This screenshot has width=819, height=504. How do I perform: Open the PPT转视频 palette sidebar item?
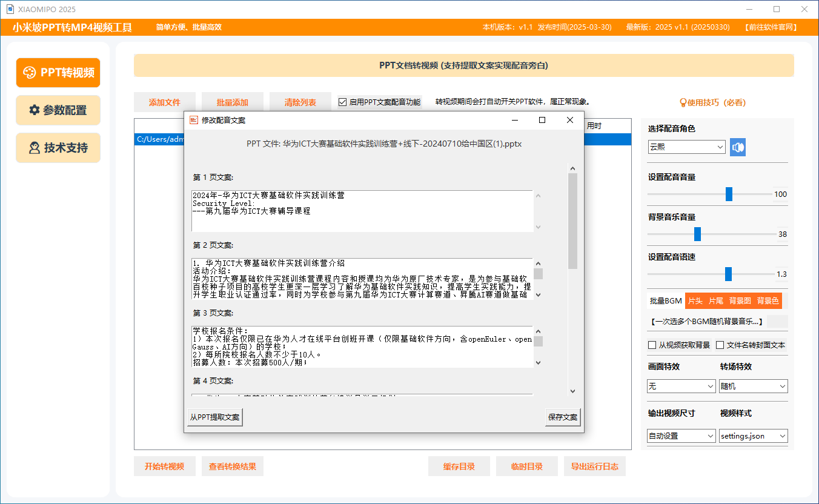click(x=58, y=73)
